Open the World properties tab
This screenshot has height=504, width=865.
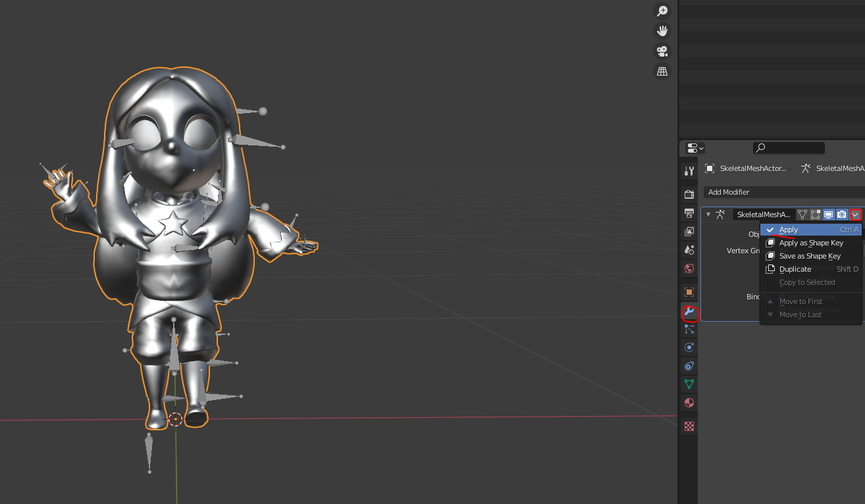tap(689, 268)
